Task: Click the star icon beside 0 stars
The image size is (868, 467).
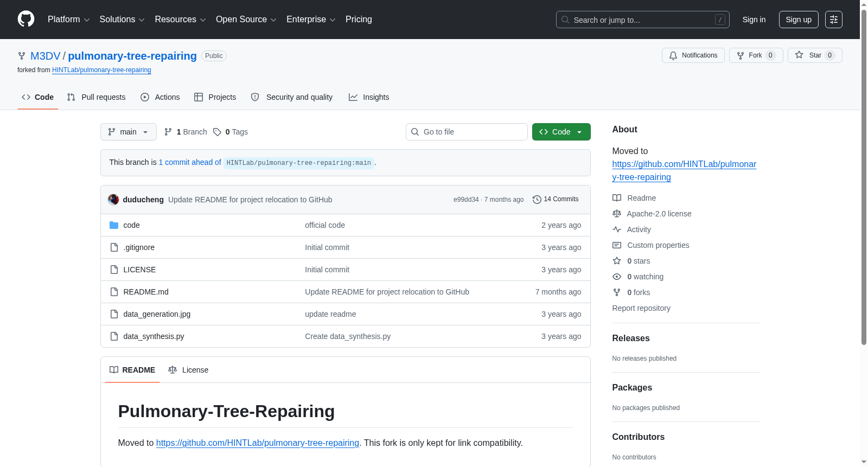Action: pos(617,261)
